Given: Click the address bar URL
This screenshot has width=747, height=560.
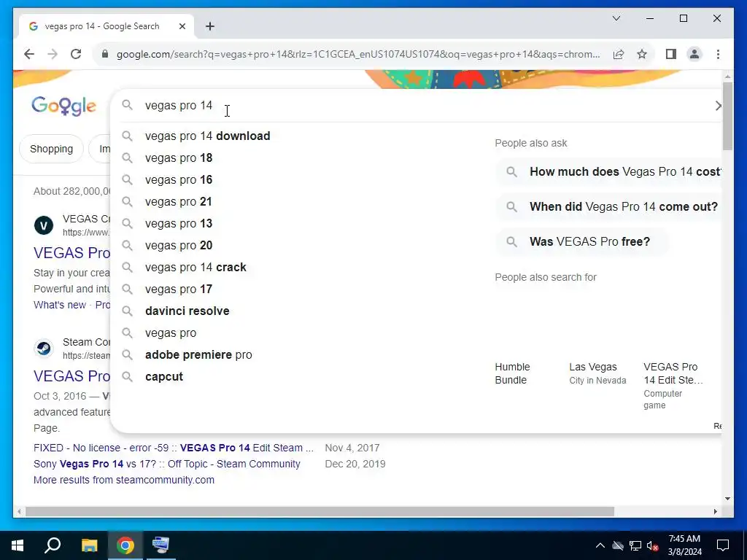Looking at the screenshot, I should pos(358,54).
